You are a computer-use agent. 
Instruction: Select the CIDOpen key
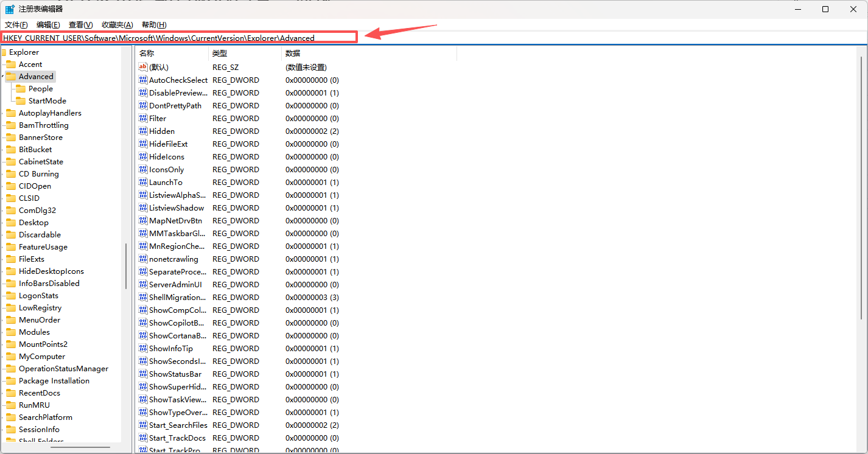[x=35, y=186]
